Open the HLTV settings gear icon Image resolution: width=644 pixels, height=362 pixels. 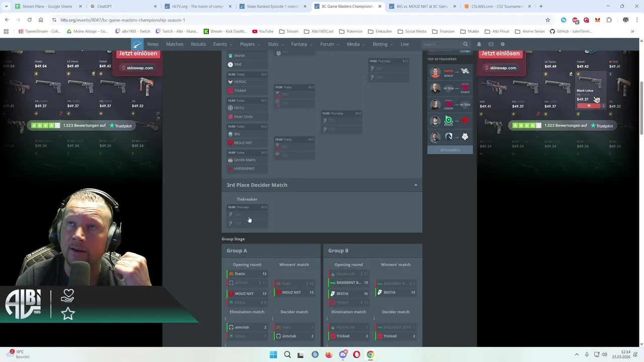click(502, 44)
